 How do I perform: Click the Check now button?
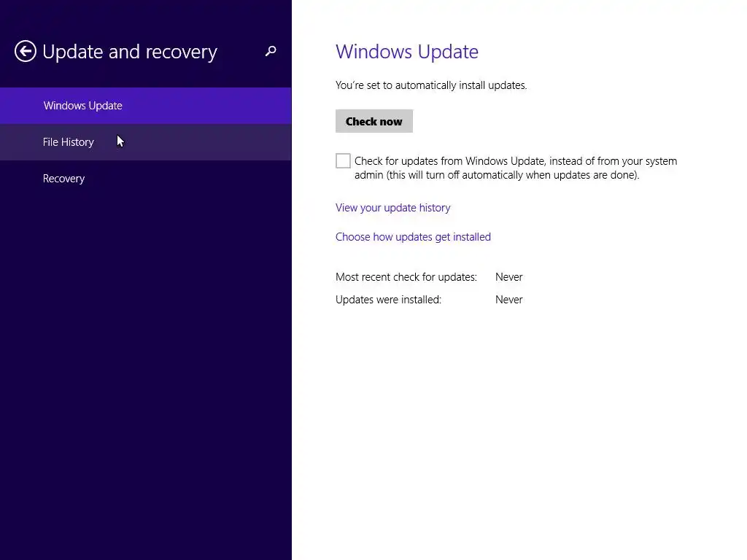374,122
